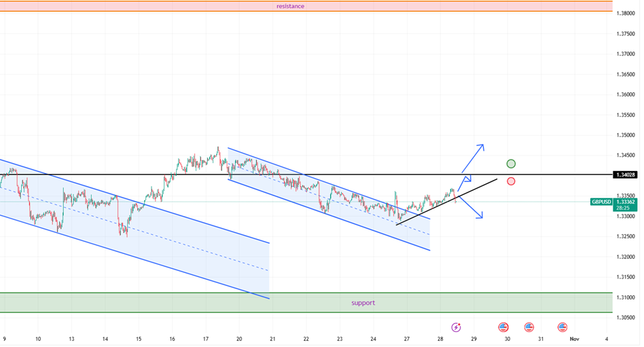Viewport: 644px width, 347px height.
Task: Click date 21 on the time axis
Action: pyautogui.click(x=272, y=338)
